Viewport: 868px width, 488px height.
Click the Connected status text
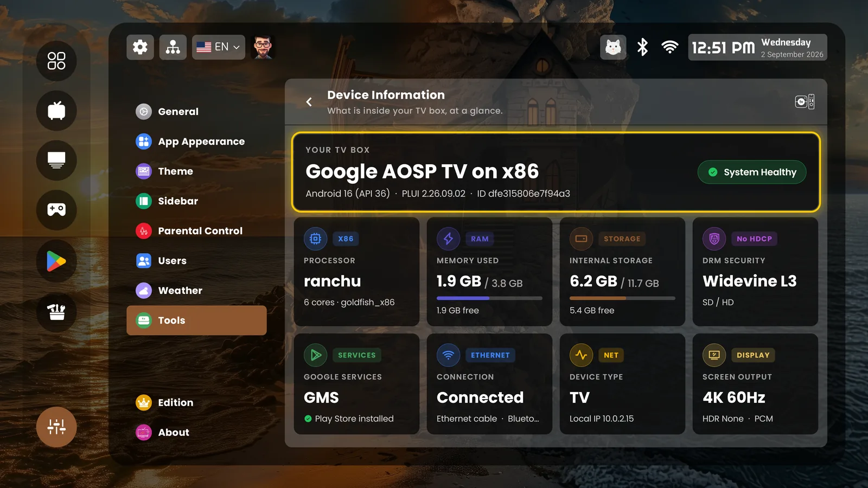point(480,398)
